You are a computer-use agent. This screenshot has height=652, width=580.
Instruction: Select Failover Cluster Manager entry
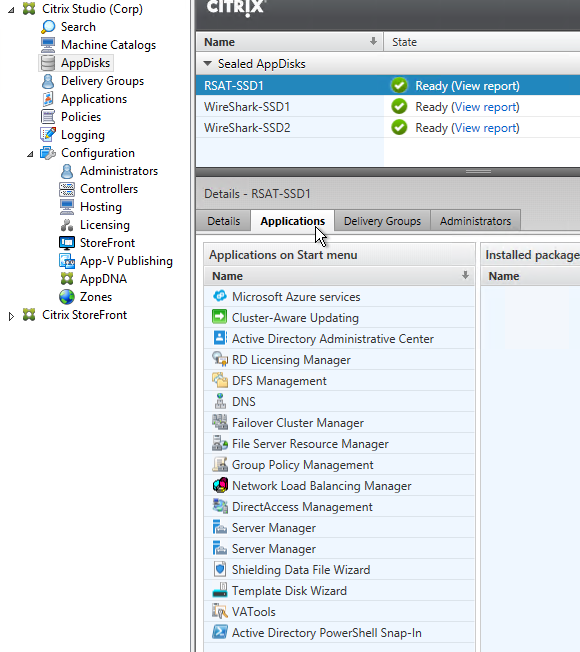[x=339, y=422]
